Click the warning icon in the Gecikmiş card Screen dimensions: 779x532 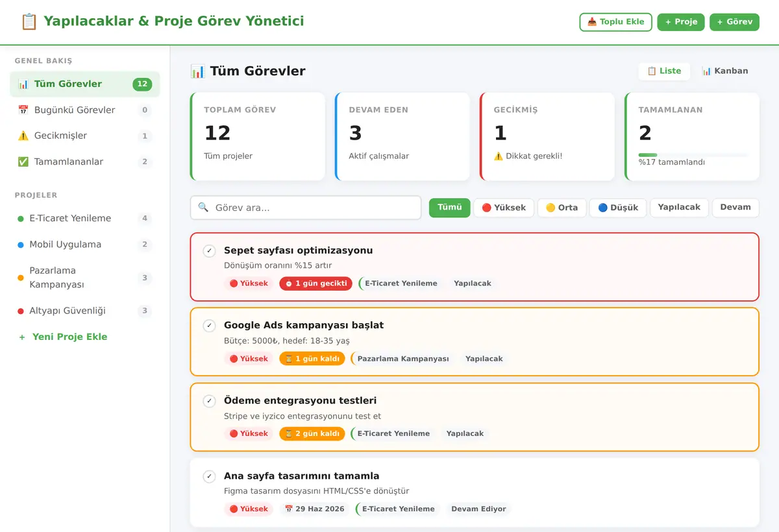point(499,156)
